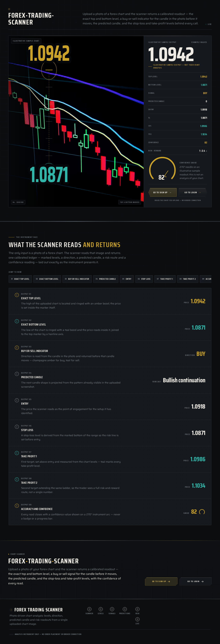Click the Accuracy and Confidence row icon
Image resolution: width=220 pixels, height=644 pixels.
click(x=17, y=506)
